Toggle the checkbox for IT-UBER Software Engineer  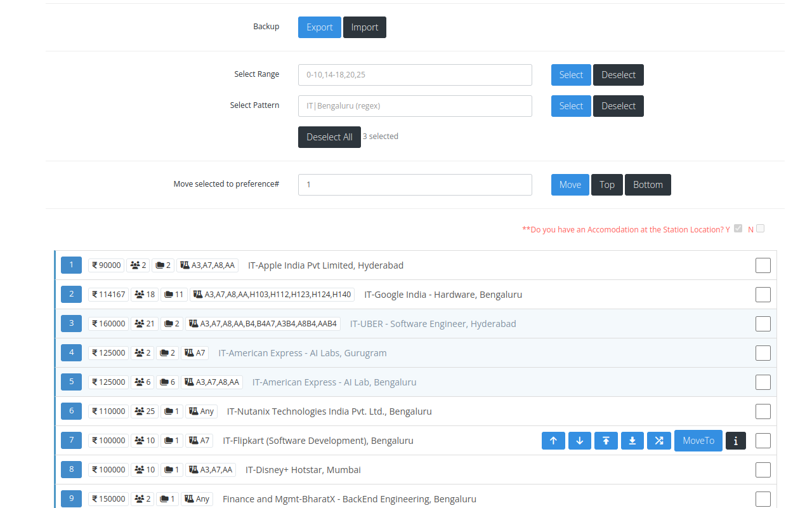coord(763,324)
